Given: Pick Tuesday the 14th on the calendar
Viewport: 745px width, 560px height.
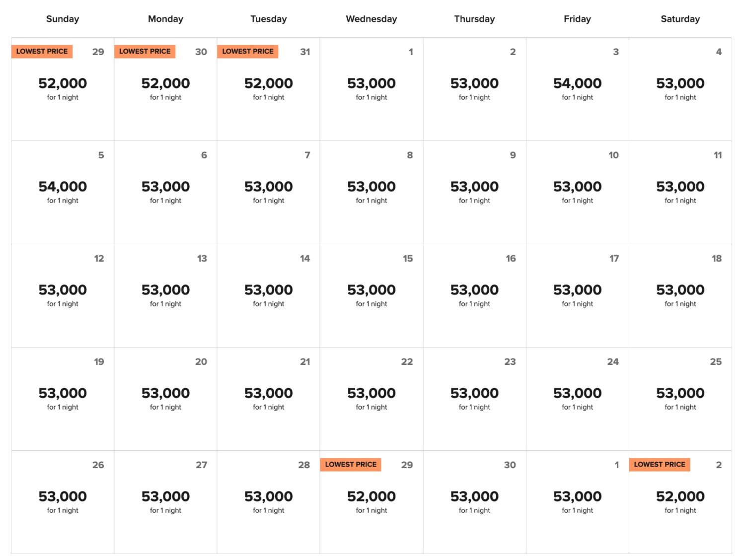Looking at the screenshot, I should [268, 295].
